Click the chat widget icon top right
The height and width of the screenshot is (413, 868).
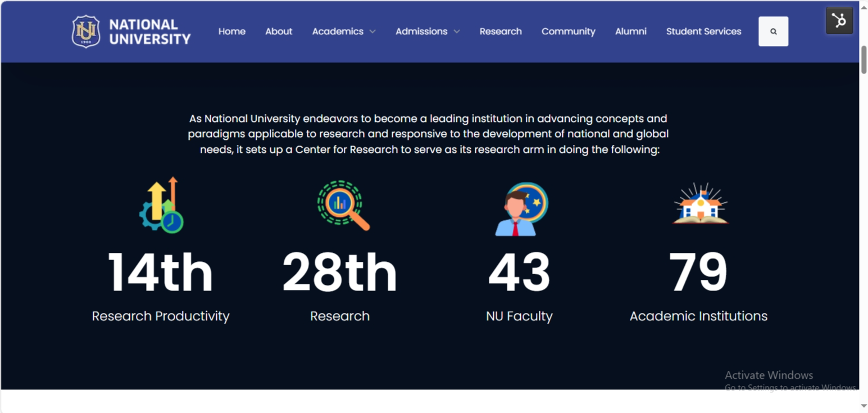839,20
